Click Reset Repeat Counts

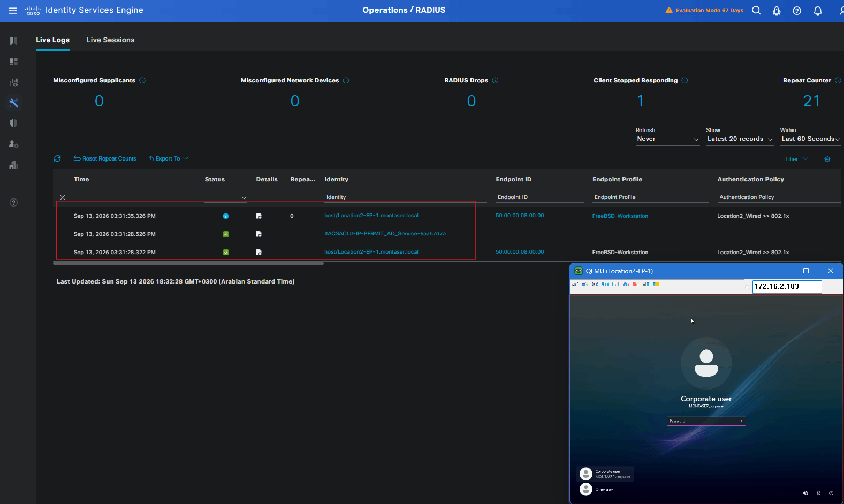[x=105, y=159]
